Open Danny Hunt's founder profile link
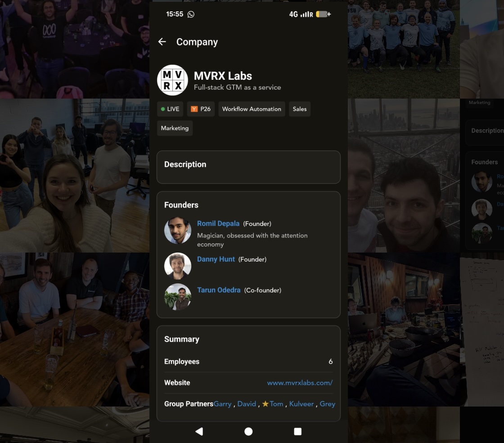504x443 pixels. [x=216, y=259]
